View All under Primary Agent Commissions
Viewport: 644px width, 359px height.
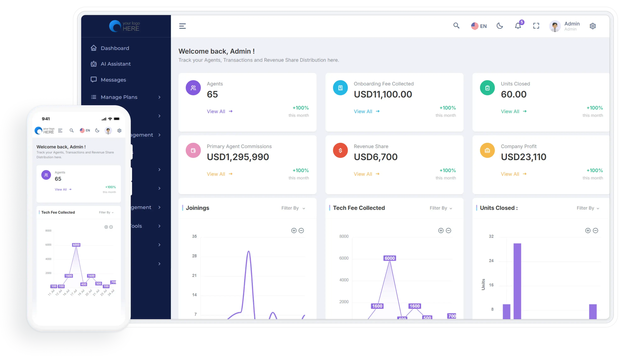(x=219, y=174)
